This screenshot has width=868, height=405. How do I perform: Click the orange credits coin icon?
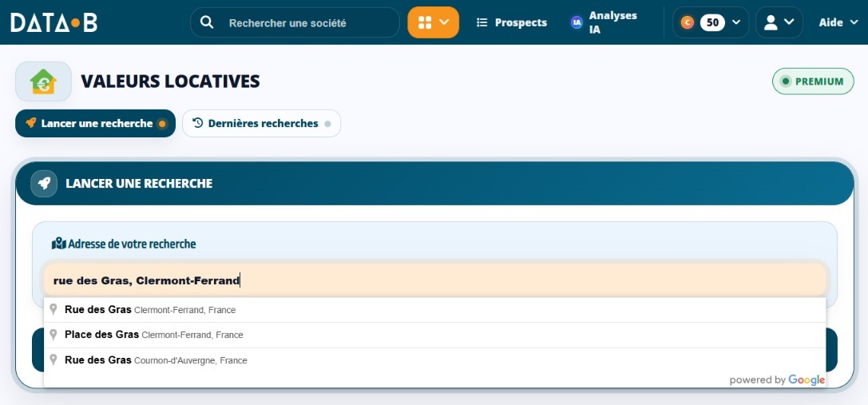(x=688, y=22)
